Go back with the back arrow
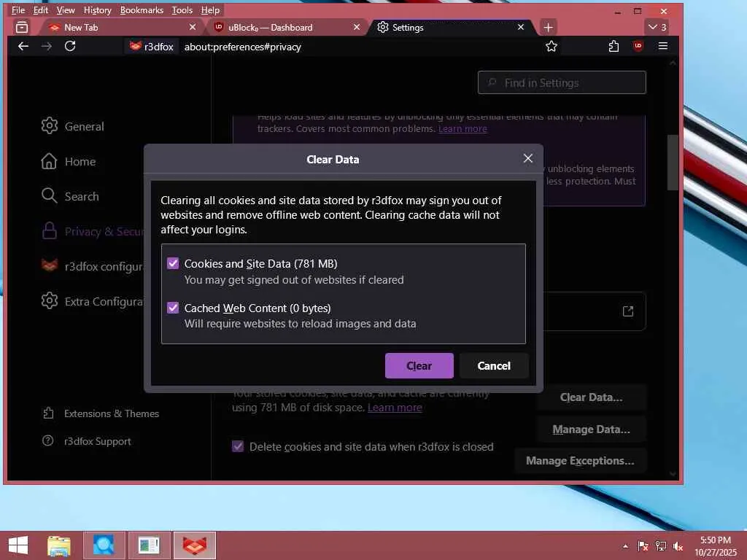 (23, 46)
